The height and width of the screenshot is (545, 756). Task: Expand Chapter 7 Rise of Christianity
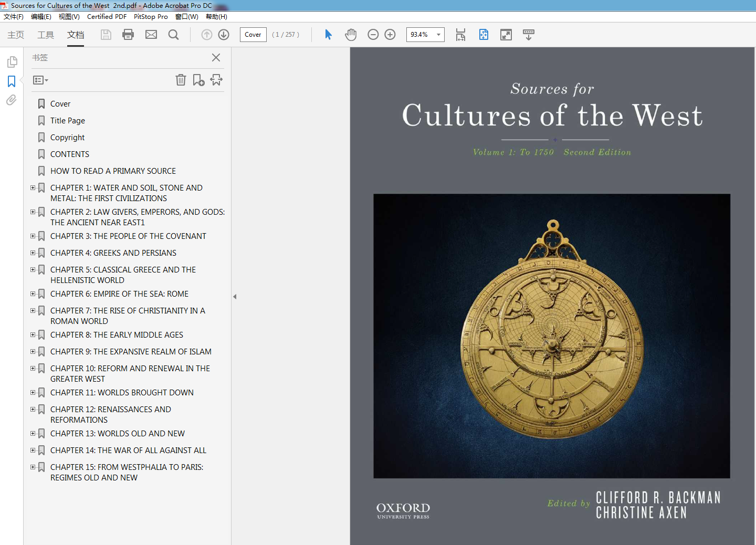click(x=33, y=310)
